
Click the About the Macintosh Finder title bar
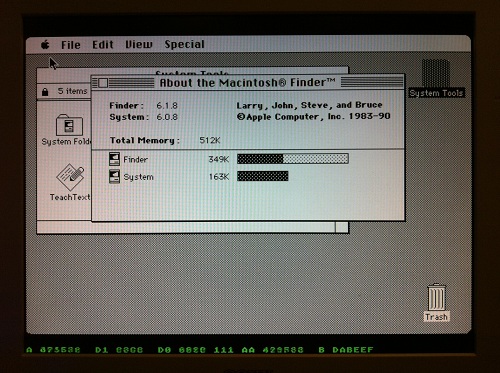(248, 82)
